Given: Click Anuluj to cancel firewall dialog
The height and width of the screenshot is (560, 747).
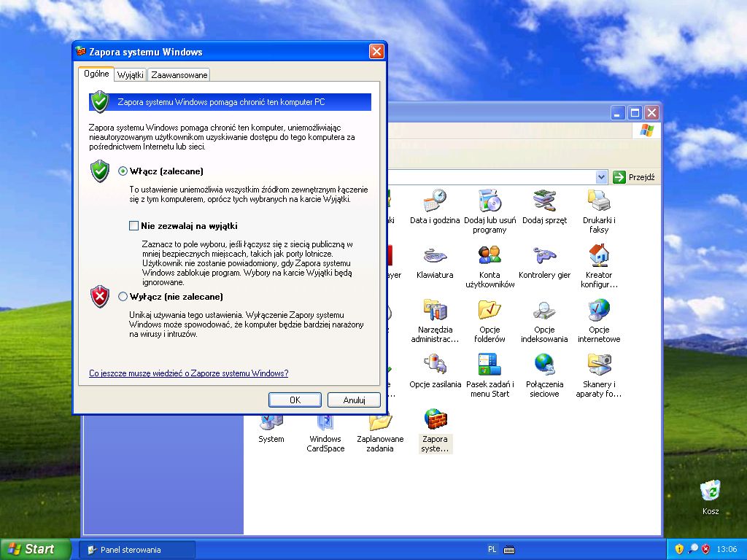Looking at the screenshot, I should (354, 400).
